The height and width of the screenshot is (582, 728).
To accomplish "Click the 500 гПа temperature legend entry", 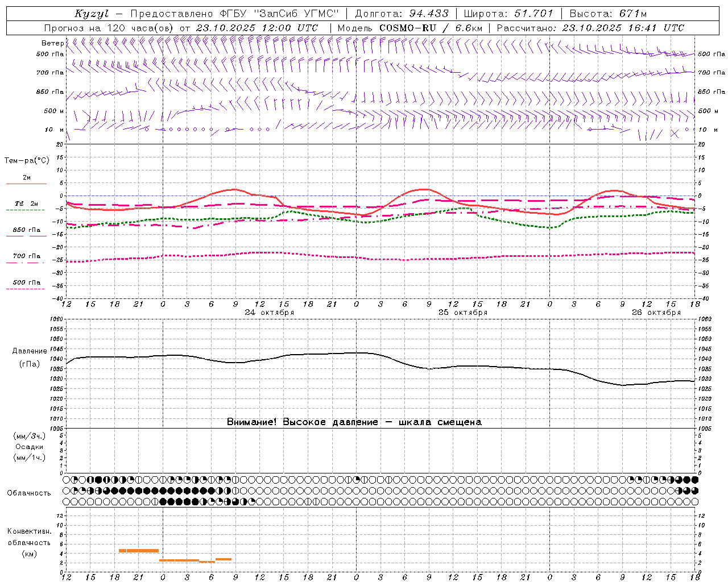I will 26,282.
